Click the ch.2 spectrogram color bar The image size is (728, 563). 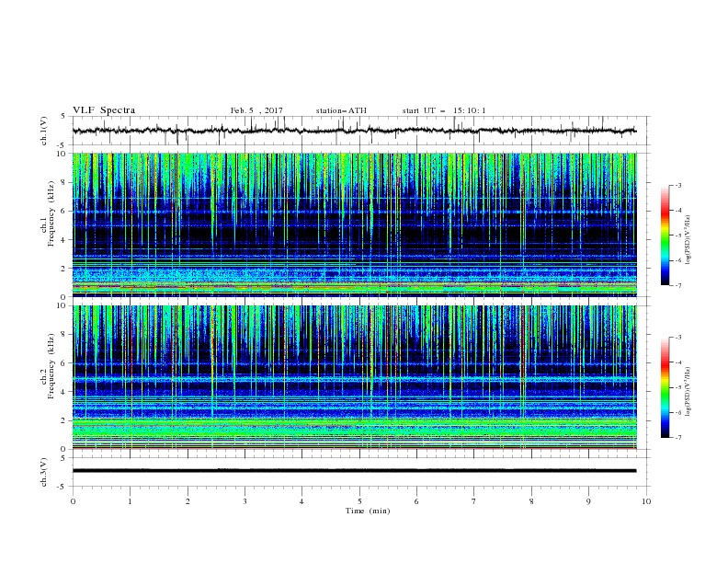click(x=665, y=387)
